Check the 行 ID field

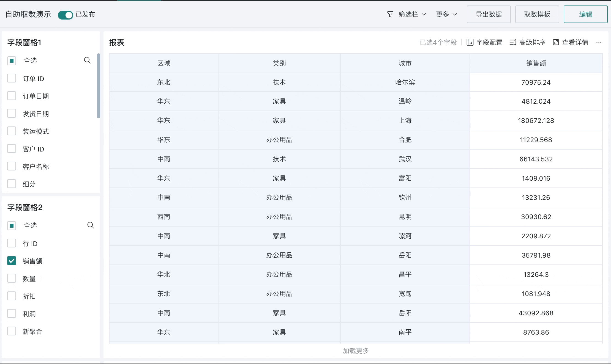(12, 243)
